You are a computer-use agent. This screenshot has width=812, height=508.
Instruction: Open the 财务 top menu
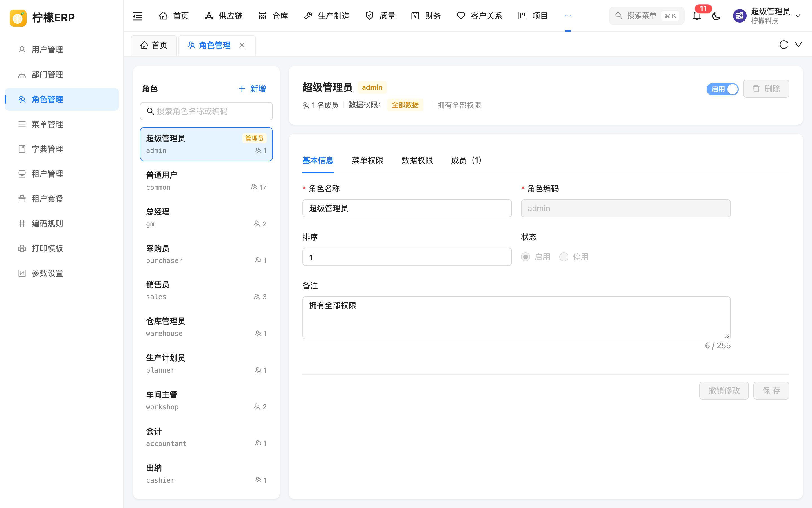(426, 16)
